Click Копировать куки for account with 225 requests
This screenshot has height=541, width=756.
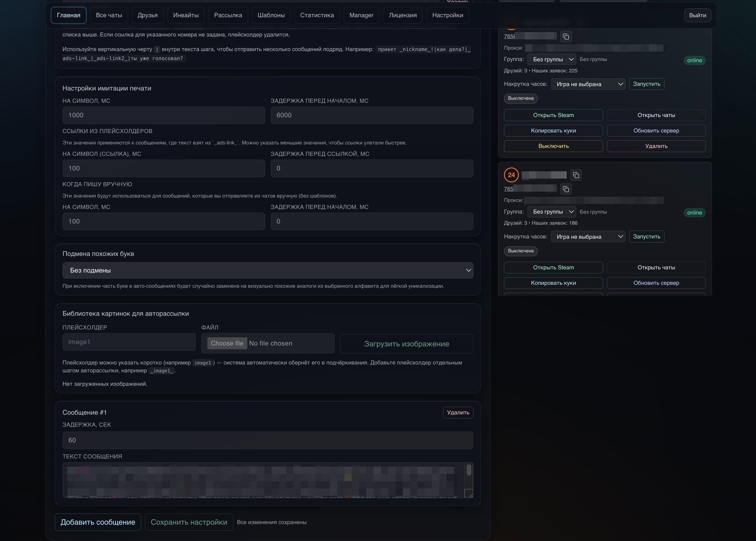(553, 131)
